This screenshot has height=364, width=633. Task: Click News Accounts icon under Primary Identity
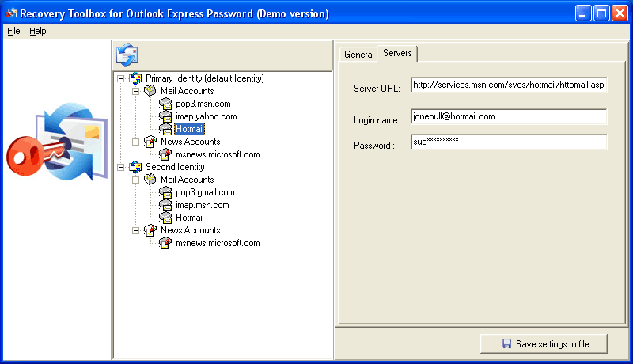coord(150,142)
